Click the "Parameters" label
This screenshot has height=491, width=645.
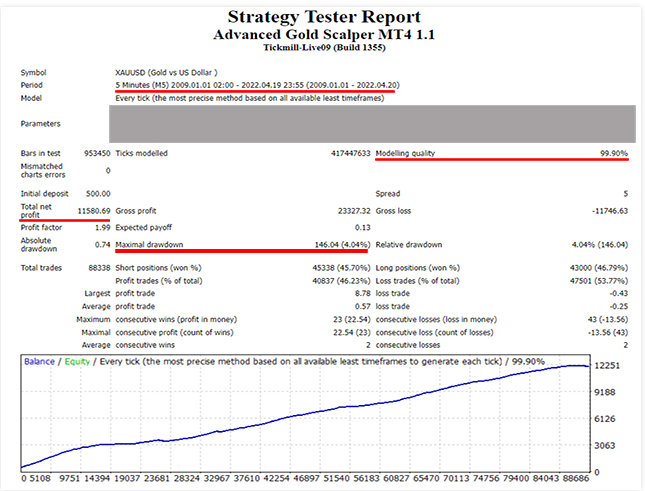coord(40,124)
